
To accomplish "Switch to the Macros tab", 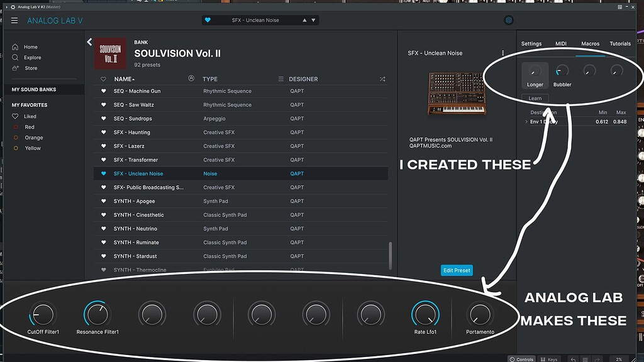I will click(590, 43).
